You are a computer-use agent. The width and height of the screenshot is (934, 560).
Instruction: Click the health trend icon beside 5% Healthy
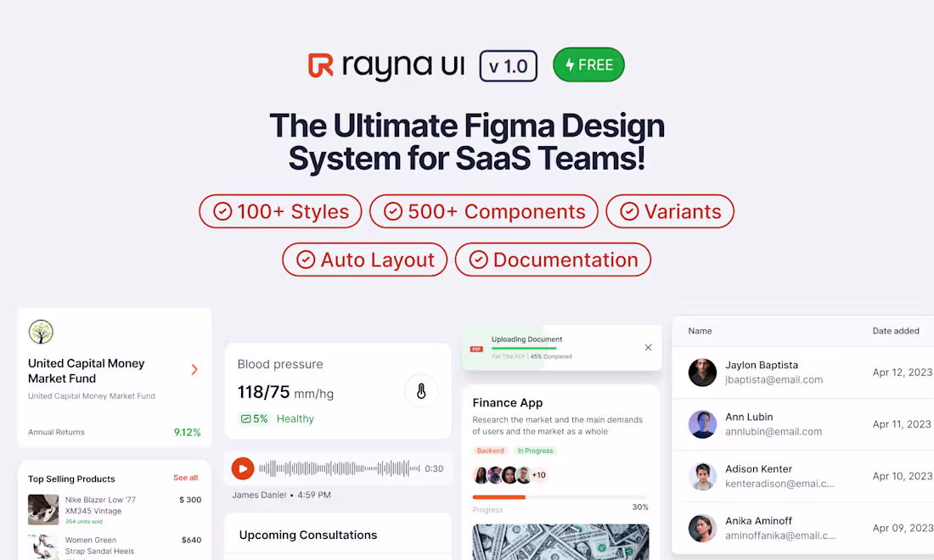245,418
